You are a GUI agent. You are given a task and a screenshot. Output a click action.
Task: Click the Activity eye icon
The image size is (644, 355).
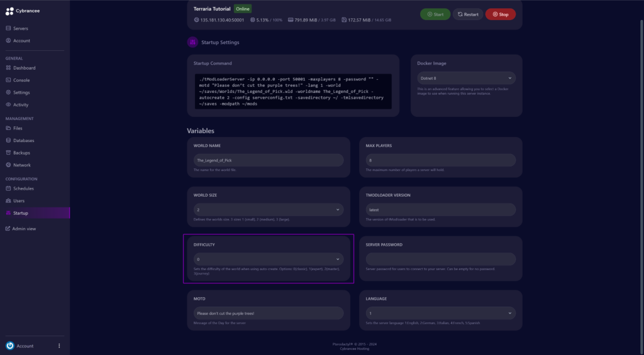(x=8, y=105)
